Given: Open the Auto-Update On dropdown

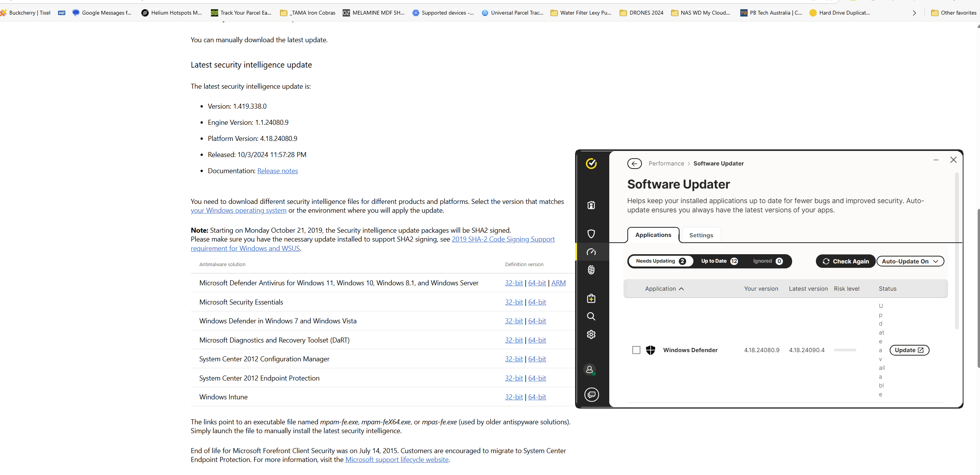Looking at the screenshot, I should [x=910, y=261].
